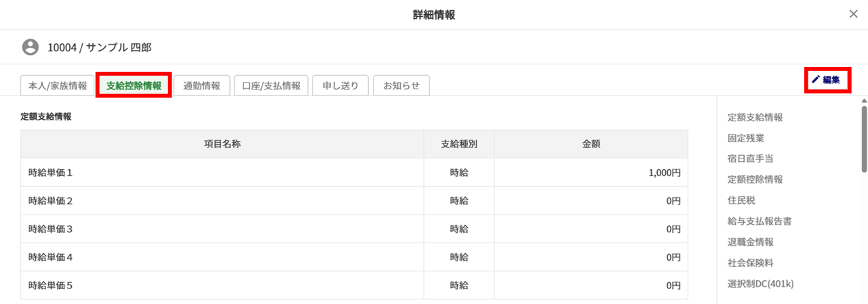Close the 詳細情報 dialog
This screenshot has height=304, width=868.
coord(853,14)
